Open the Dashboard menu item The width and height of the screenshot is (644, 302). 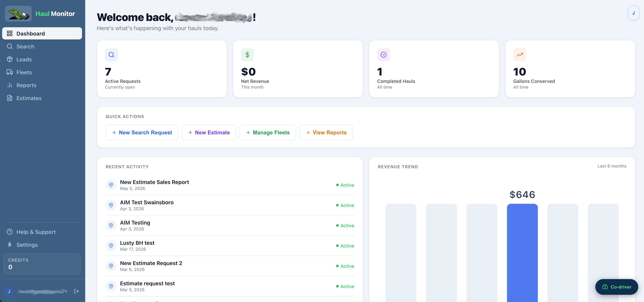point(42,34)
